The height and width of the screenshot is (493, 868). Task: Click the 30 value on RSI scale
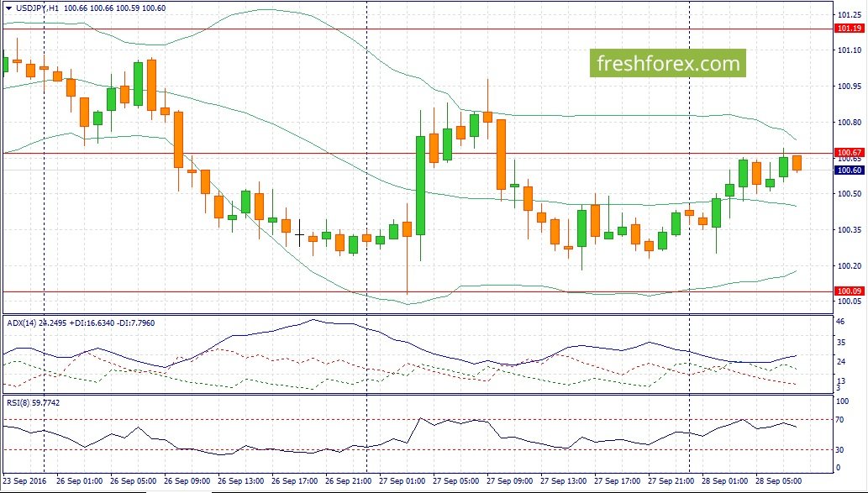[839, 450]
